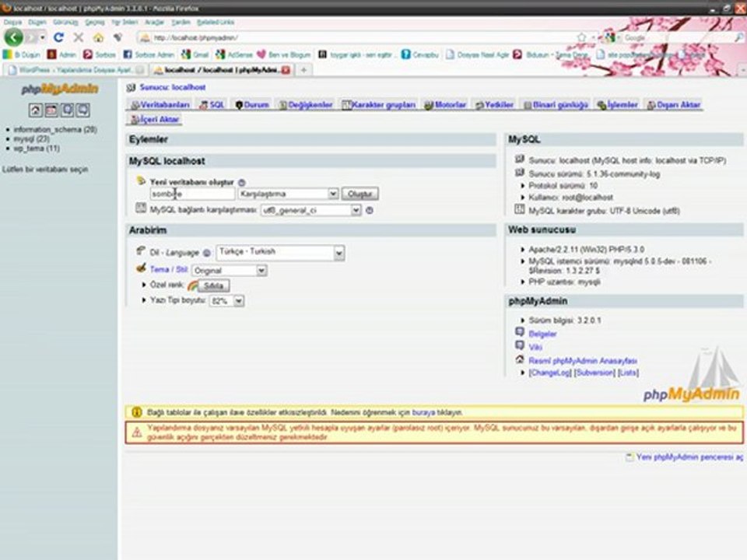Open the Motorlar tab
Screen dimensions: 747x560
tap(445, 105)
